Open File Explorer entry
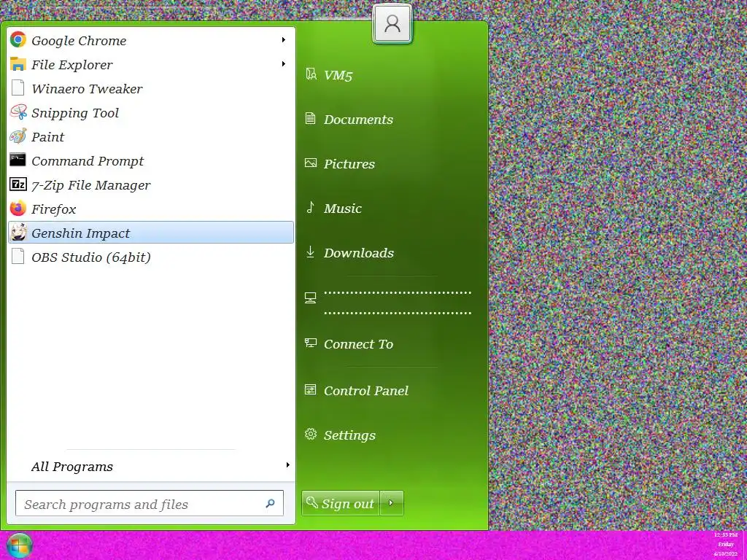The width and height of the screenshot is (747, 560). 151,64
